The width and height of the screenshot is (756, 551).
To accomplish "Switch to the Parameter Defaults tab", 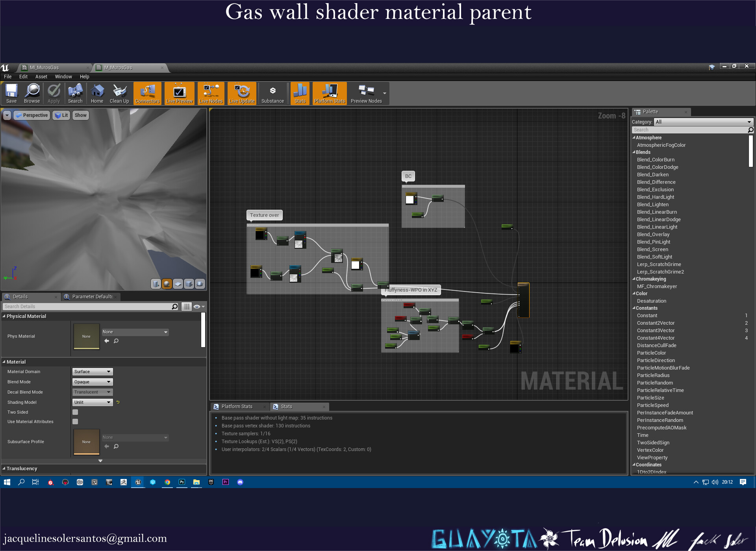I will 92,297.
